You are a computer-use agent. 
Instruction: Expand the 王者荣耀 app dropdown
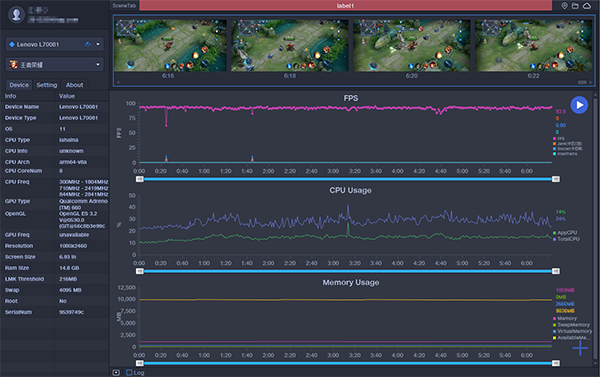click(98, 64)
